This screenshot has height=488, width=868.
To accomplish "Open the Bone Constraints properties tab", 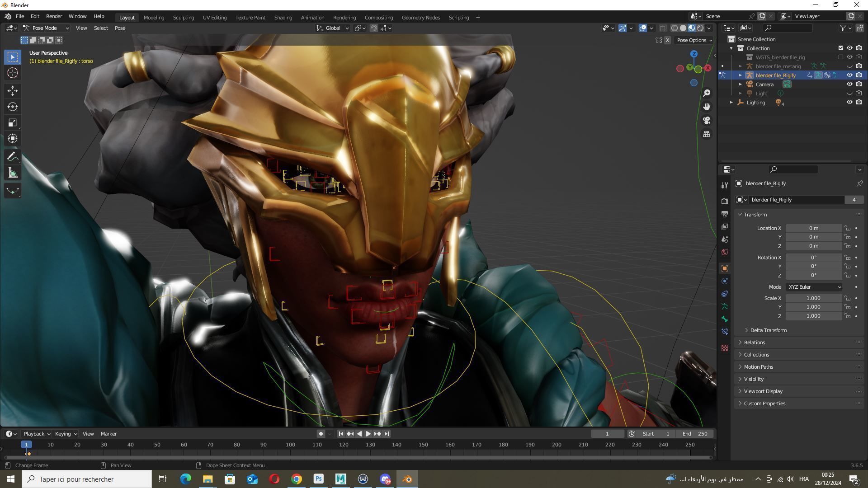I will [725, 332].
